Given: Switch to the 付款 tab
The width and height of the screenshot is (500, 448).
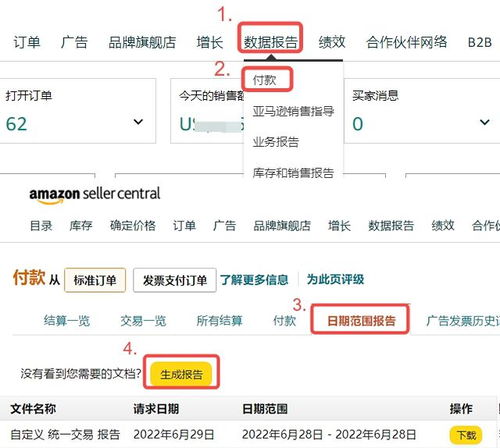Looking at the screenshot, I should [284, 321].
